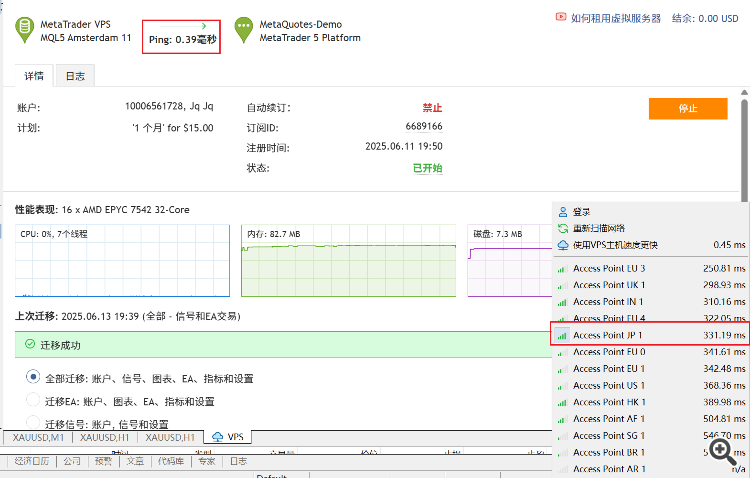Click the cloud icon beside 使用VPS主机速度更快
750x478 pixels.
563,245
